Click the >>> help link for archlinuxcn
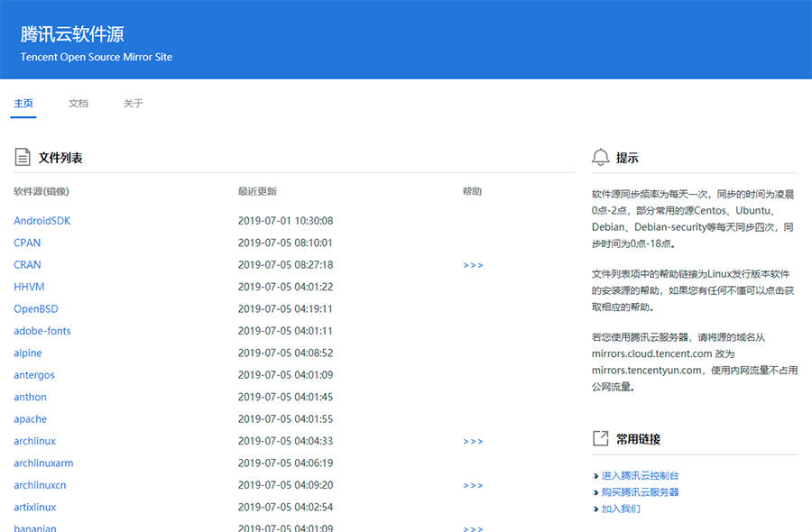 pos(473,485)
